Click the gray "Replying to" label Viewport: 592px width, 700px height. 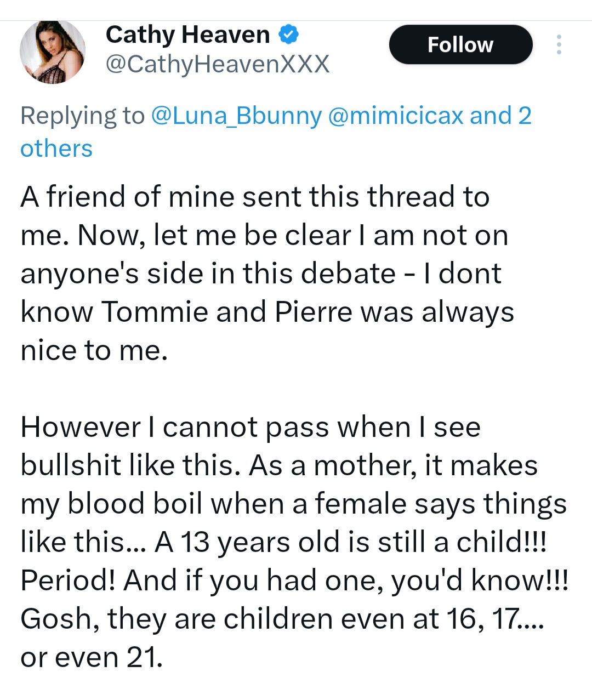[x=82, y=116]
